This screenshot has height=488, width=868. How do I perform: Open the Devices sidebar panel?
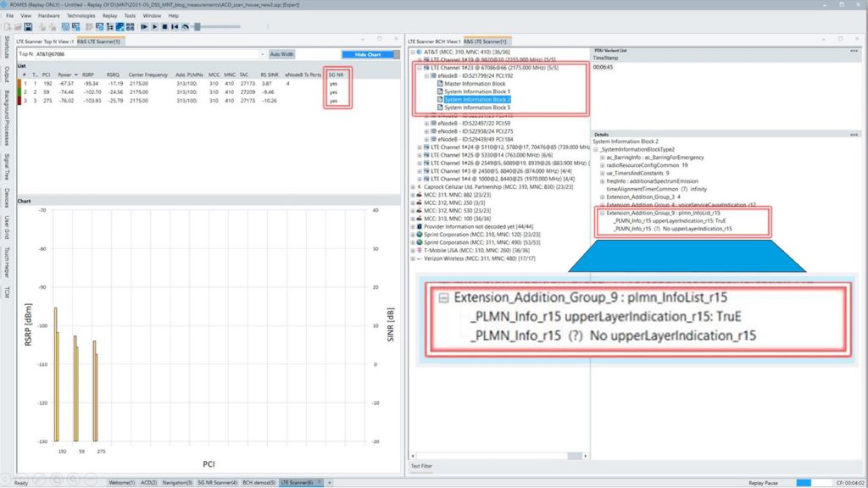point(7,192)
